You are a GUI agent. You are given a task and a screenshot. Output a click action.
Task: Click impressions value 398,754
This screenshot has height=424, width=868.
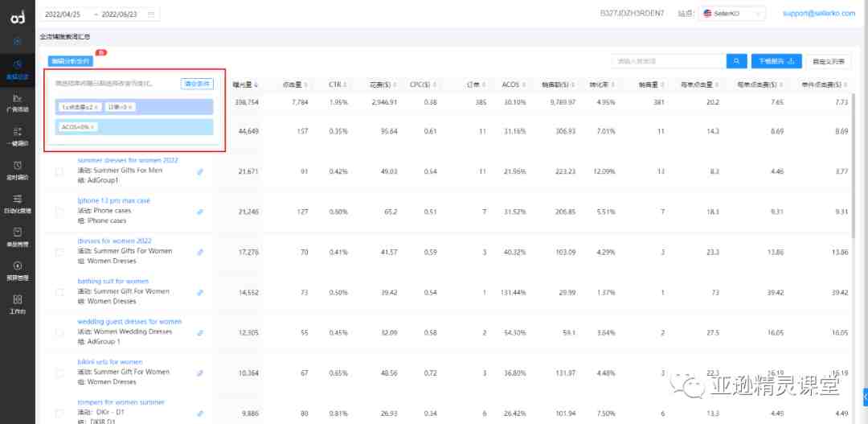247,102
